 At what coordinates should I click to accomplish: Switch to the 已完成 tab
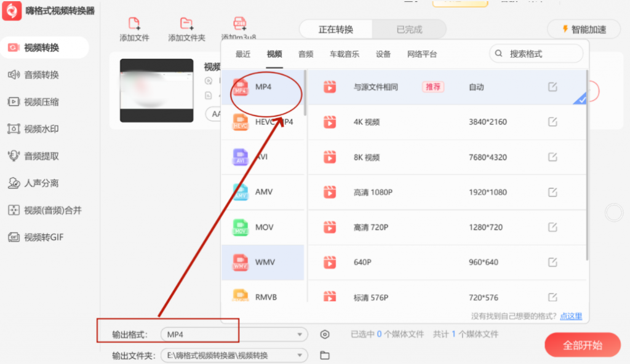coord(409,28)
